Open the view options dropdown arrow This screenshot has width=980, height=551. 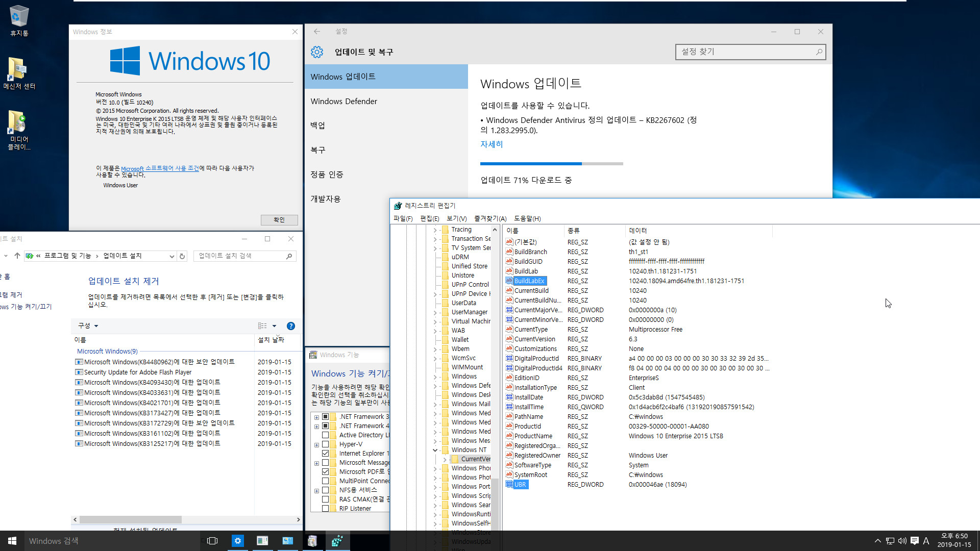pyautogui.click(x=274, y=326)
